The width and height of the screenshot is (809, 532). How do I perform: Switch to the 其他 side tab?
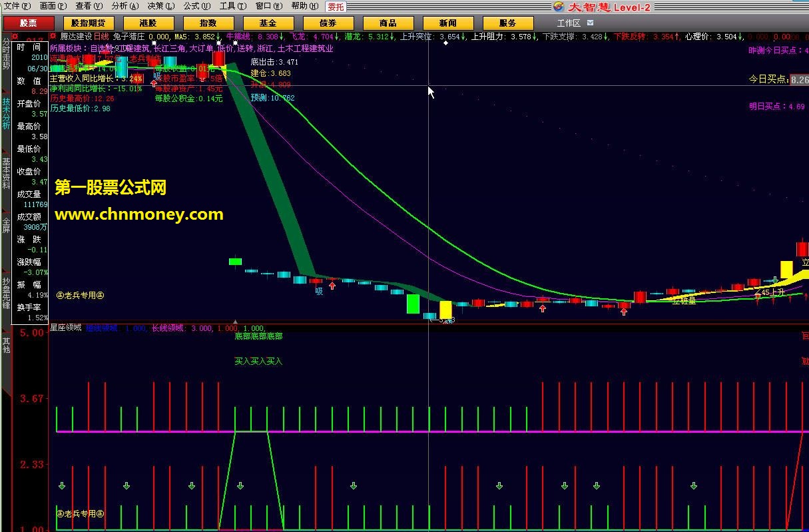(x=6, y=345)
